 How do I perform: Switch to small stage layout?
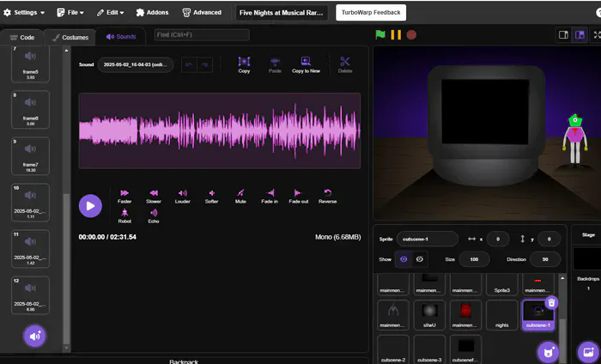pyautogui.click(x=563, y=35)
